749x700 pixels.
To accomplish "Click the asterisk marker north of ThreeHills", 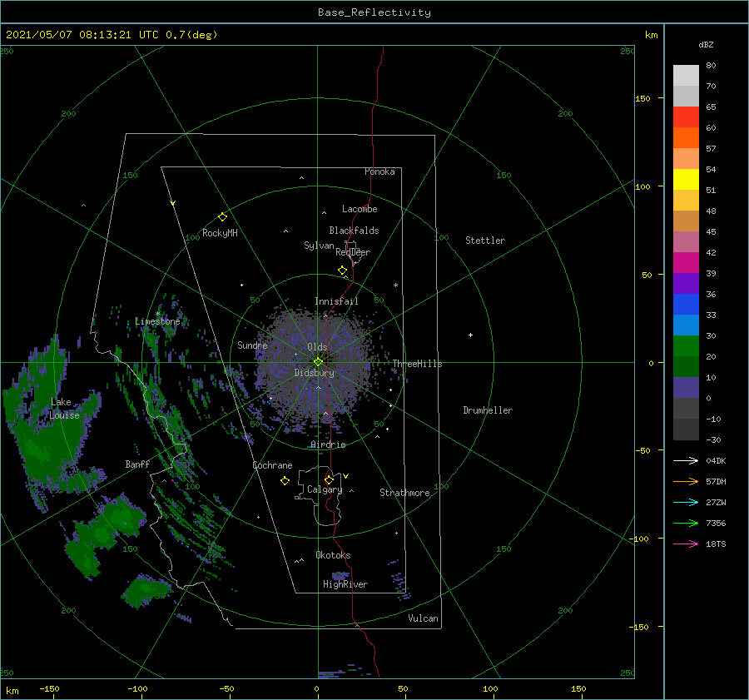I will coord(395,285).
